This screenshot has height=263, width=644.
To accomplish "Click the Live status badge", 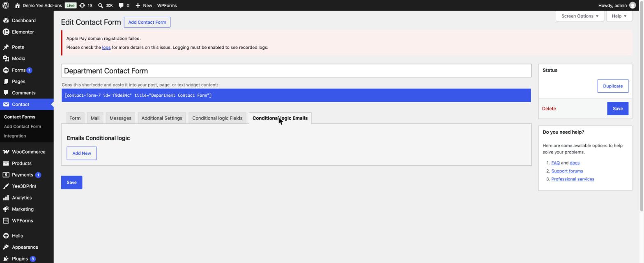I will (70, 5).
